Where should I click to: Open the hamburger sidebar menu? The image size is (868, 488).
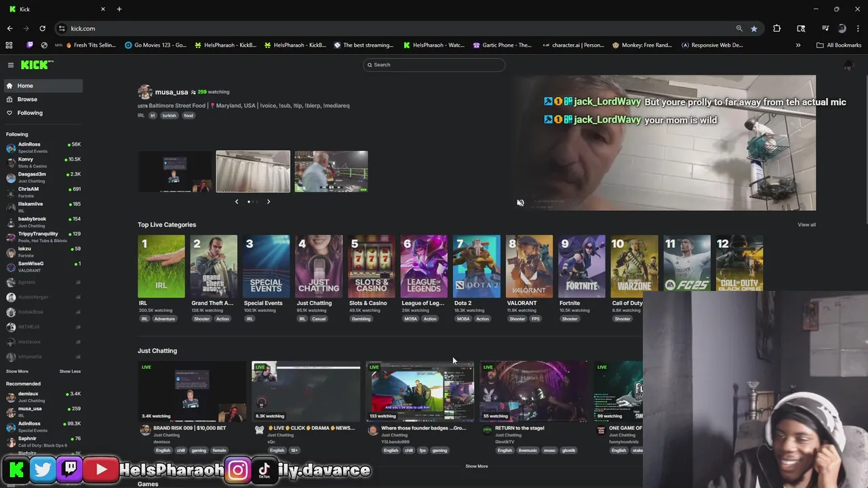tap(11, 65)
